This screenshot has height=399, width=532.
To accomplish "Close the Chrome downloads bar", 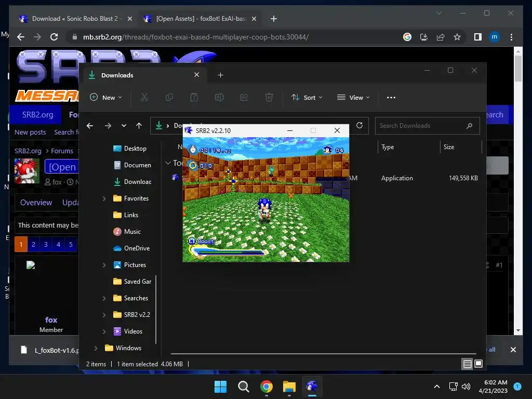I will [513, 350].
